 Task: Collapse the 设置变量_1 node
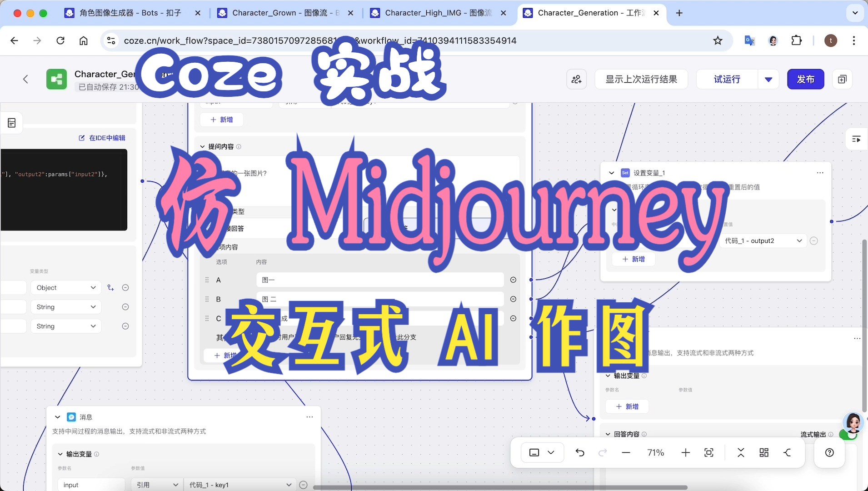(611, 173)
